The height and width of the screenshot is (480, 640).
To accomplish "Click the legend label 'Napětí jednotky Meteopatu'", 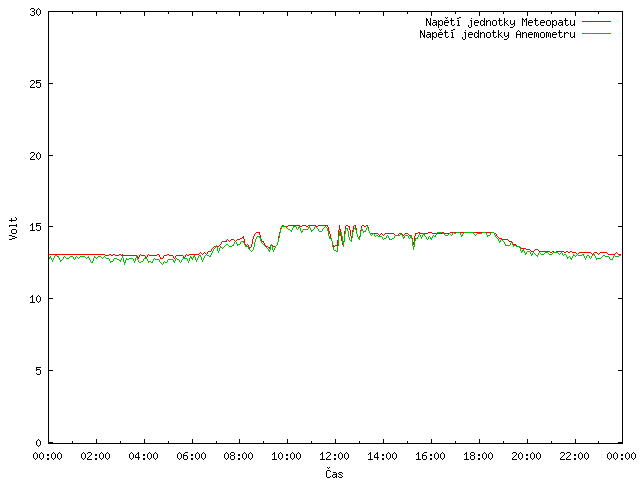I will 500,22.
